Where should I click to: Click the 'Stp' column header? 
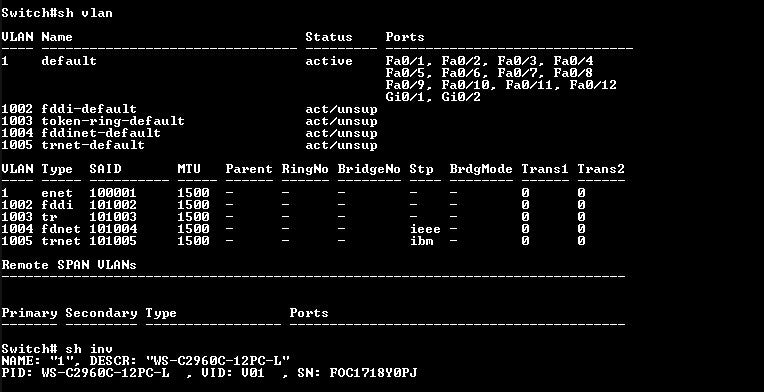tap(421, 169)
